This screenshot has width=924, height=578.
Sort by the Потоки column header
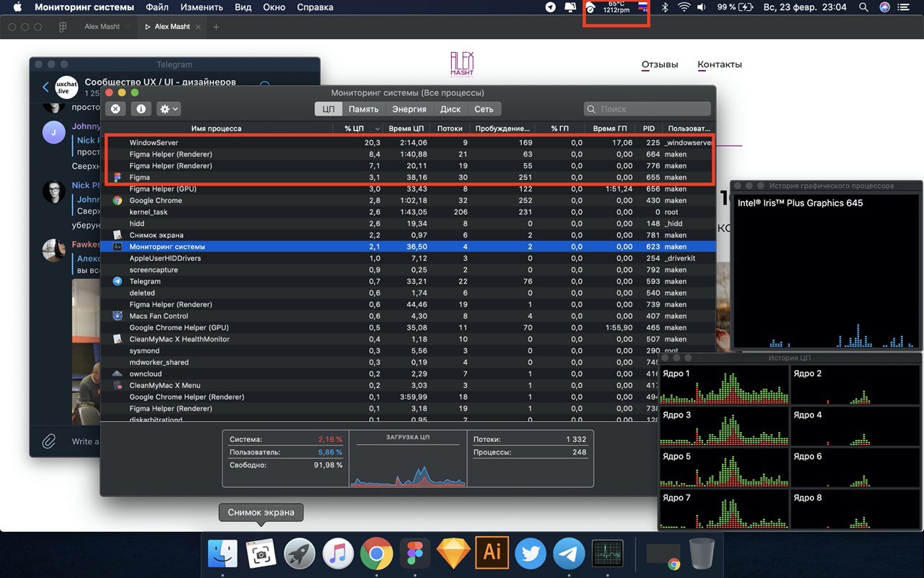coord(450,129)
